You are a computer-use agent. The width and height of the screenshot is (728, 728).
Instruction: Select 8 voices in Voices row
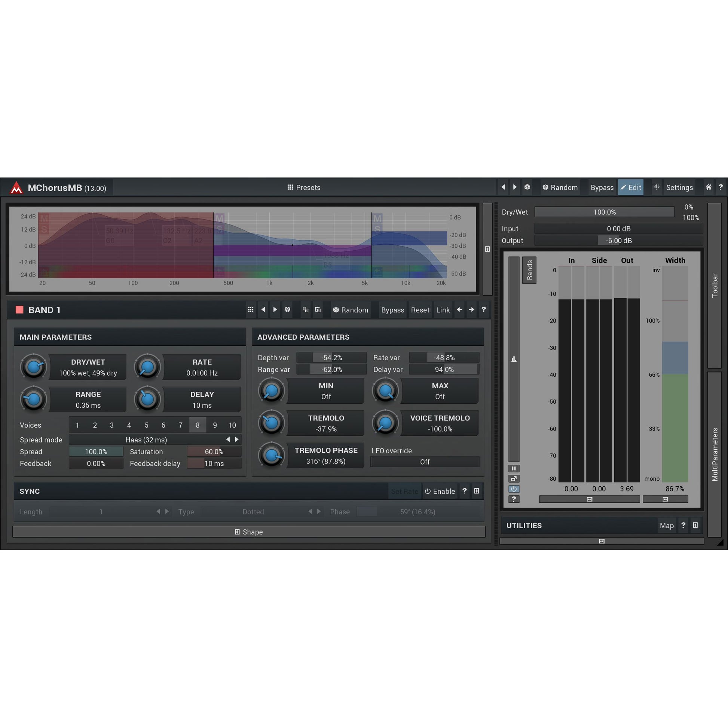click(x=198, y=425)
